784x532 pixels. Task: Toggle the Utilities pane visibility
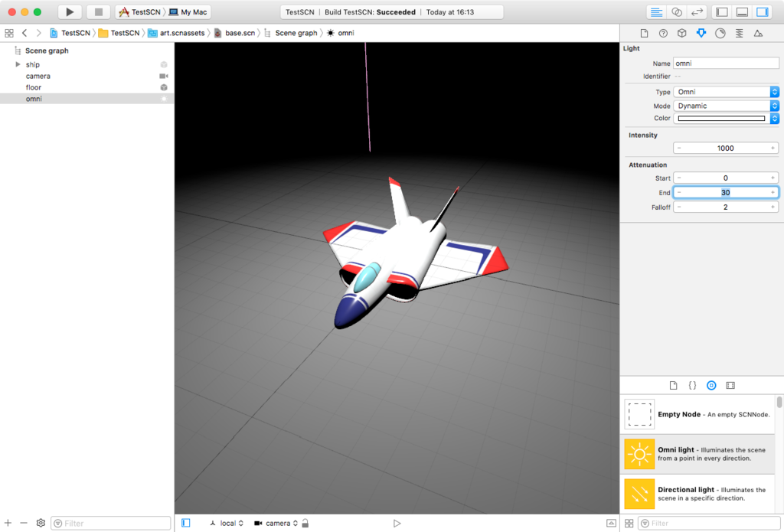[763, 12]
